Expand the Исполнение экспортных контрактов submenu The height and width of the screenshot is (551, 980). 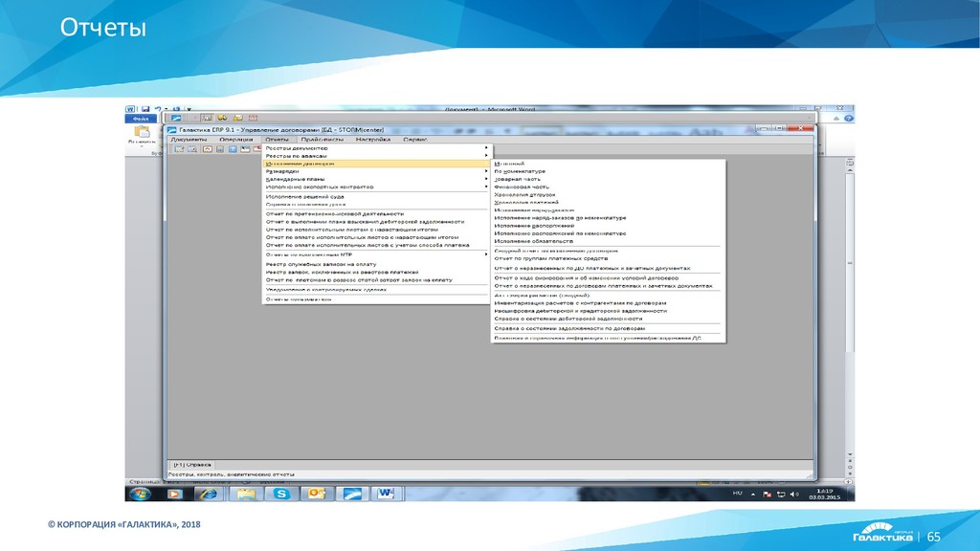[376, 187]
